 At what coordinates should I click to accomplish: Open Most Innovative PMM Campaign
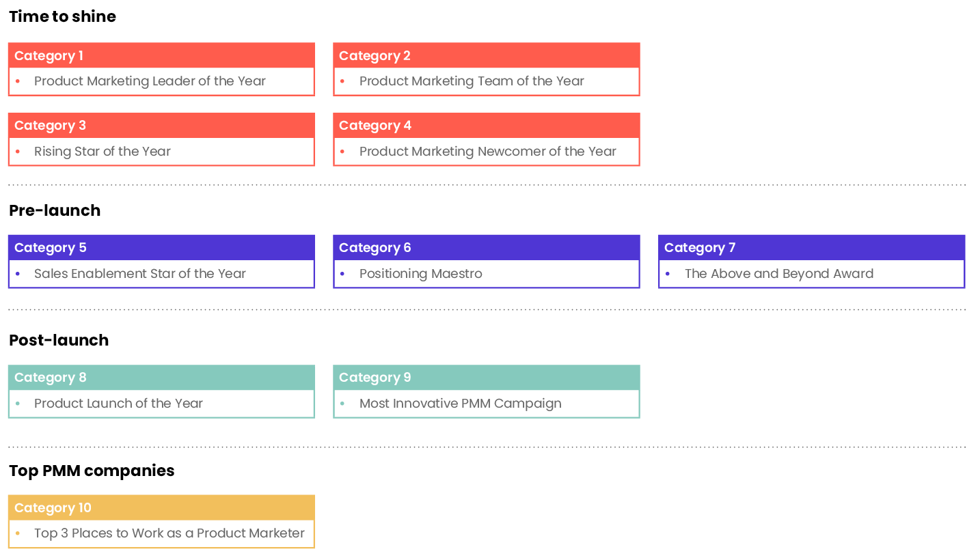[461, 404]
